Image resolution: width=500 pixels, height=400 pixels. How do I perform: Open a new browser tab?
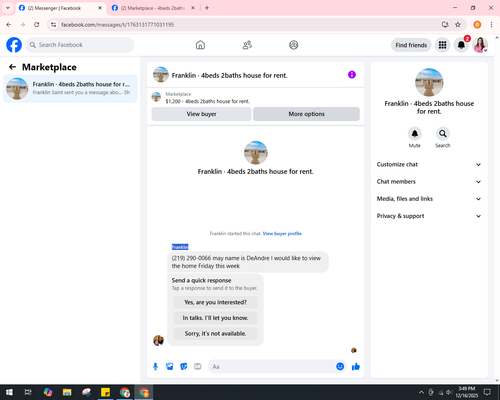(207, 8)
